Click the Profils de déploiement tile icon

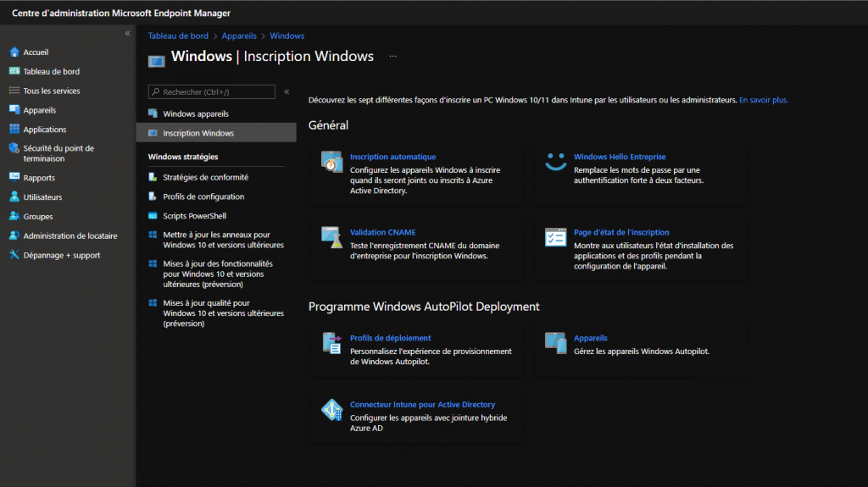[331, 342]
